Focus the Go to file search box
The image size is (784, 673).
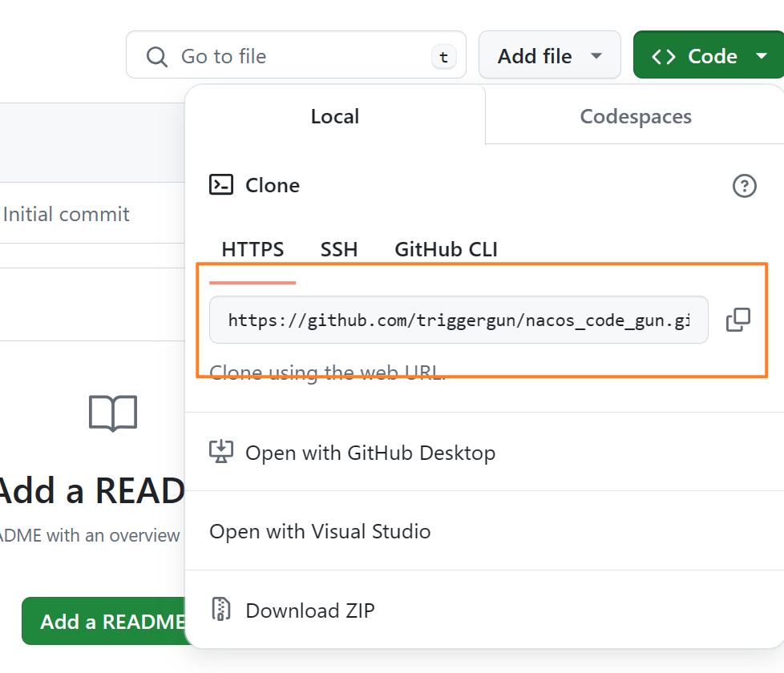297,56
